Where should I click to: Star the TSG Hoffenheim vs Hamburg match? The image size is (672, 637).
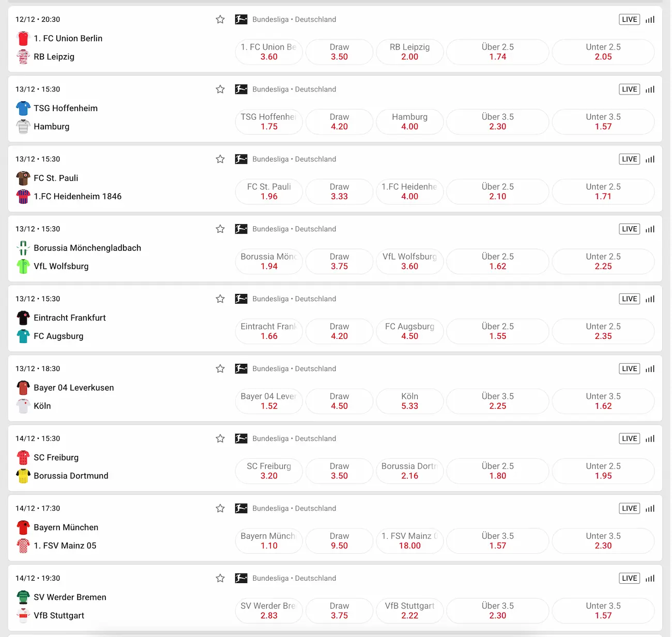[220, 89]
